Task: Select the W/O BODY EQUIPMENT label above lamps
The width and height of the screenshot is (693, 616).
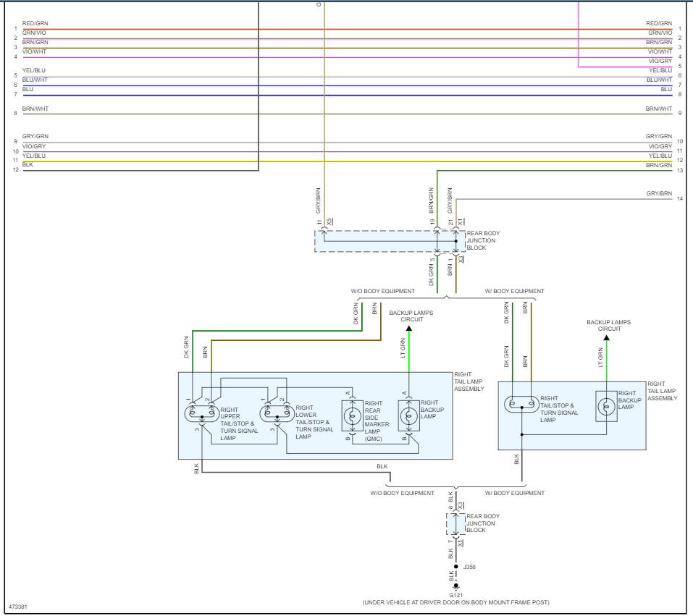Action: [x=383, y=291]
